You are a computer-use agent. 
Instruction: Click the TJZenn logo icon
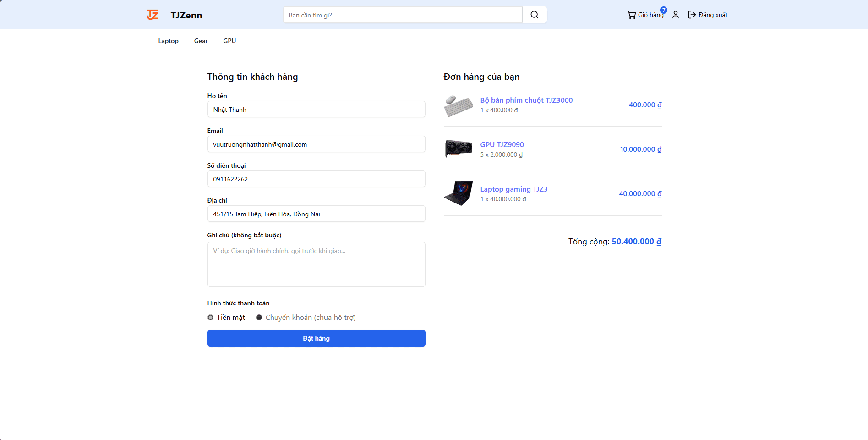(153, 15)
